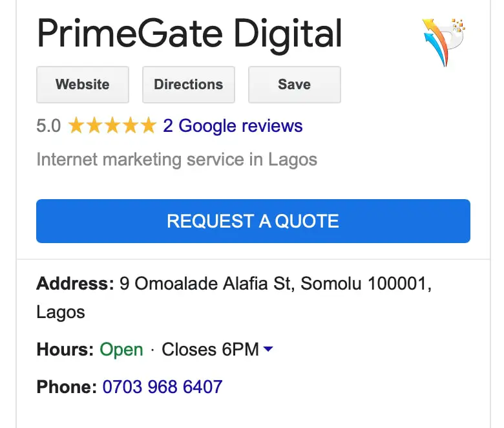Save this business listing
Screen dimensions: 504x428
coord(295,85)
